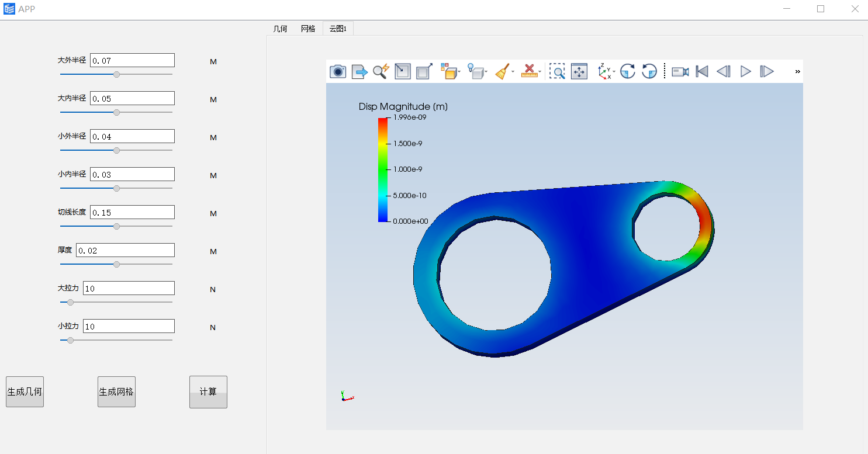Screen dimensions: 868x454
Task: Click the 小外半径 input field
Action: (x=133, y=136)
